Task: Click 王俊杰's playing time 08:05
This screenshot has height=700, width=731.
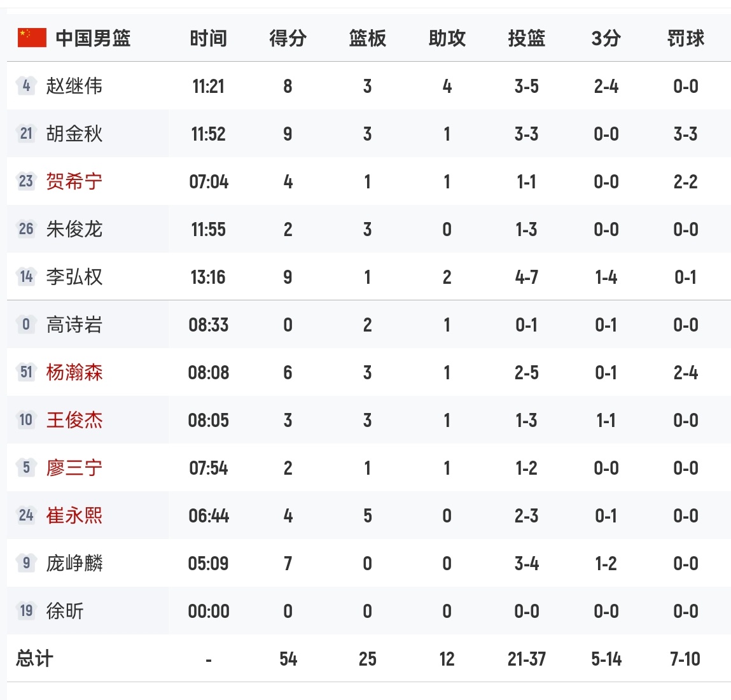Action: tap(209, 421)
